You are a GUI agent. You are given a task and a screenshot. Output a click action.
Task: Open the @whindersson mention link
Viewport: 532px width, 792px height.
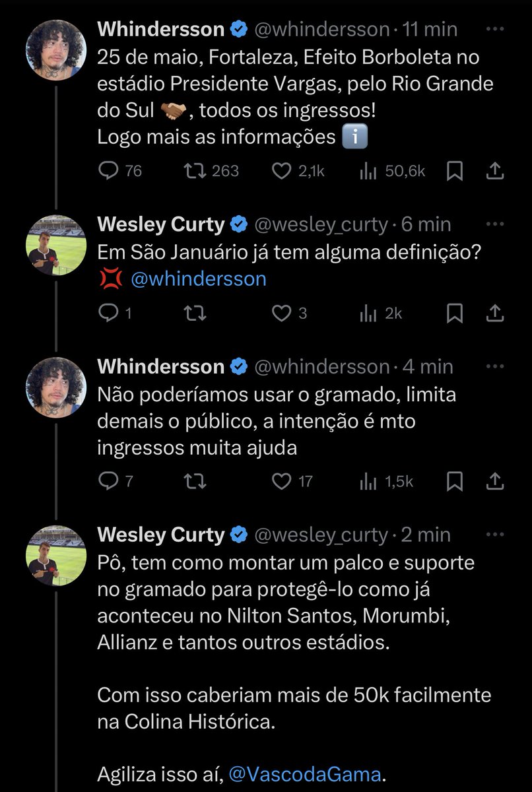pyautogui.click(x=198, y=279)
